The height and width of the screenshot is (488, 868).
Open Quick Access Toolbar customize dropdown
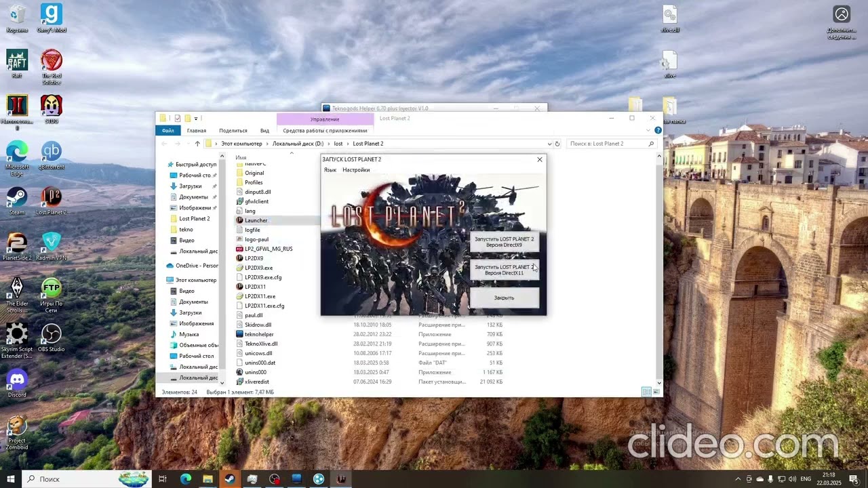196,119
